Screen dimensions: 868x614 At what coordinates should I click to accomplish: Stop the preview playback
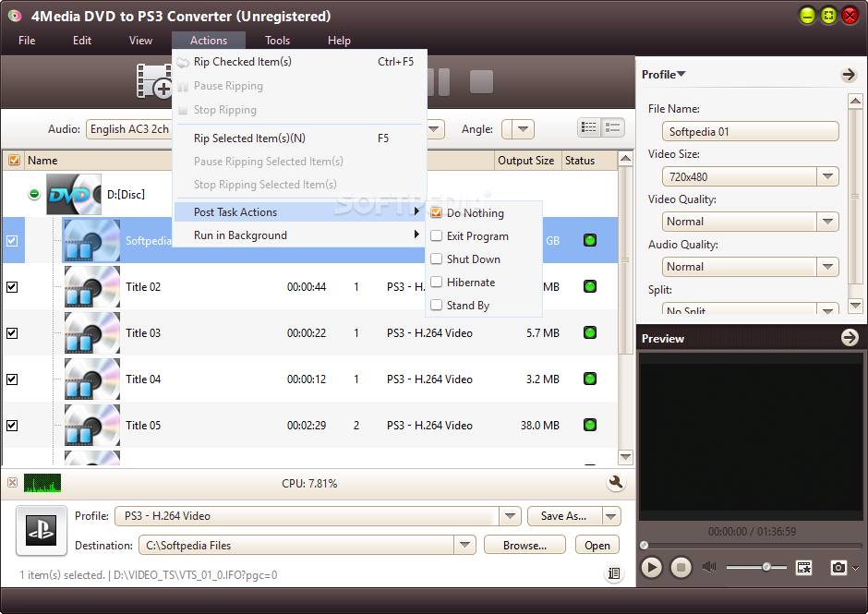tap(681, 568)
